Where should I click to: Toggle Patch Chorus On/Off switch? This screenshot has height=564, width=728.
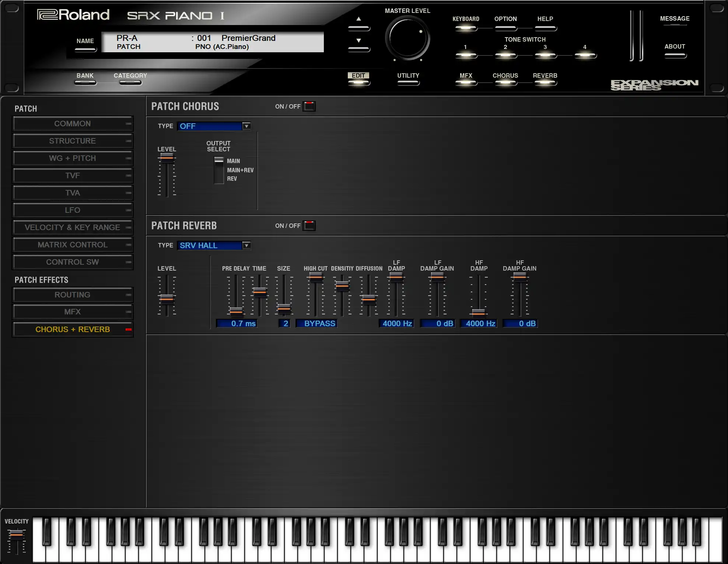pos(309,106)
